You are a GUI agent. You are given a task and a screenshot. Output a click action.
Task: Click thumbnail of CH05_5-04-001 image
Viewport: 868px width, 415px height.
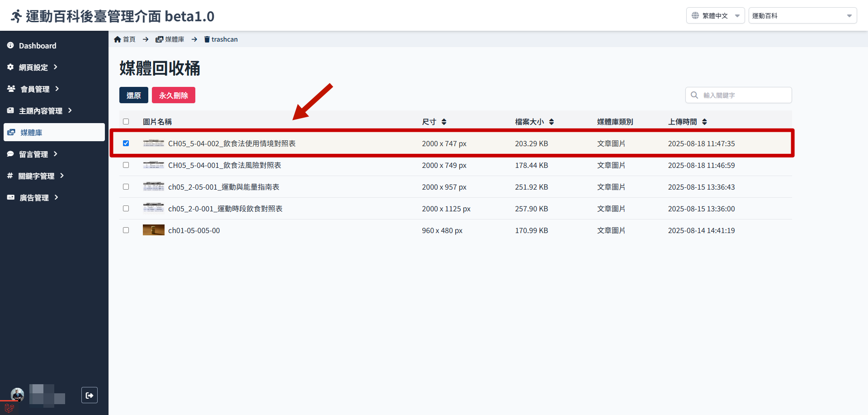[x=154, y=165]
